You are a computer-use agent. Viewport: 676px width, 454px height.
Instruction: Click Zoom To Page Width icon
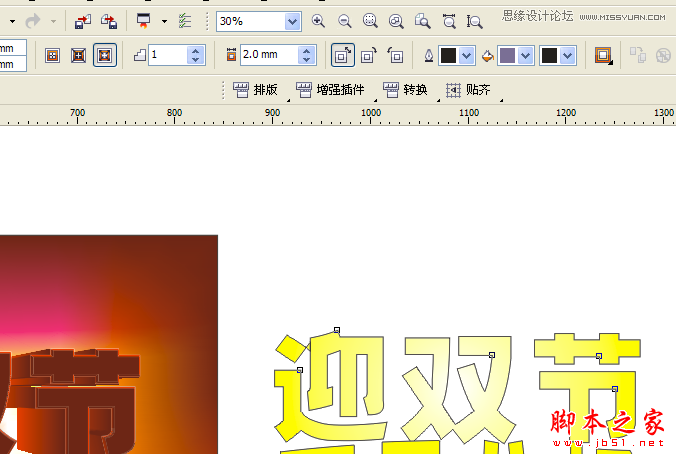coord(449,21)
